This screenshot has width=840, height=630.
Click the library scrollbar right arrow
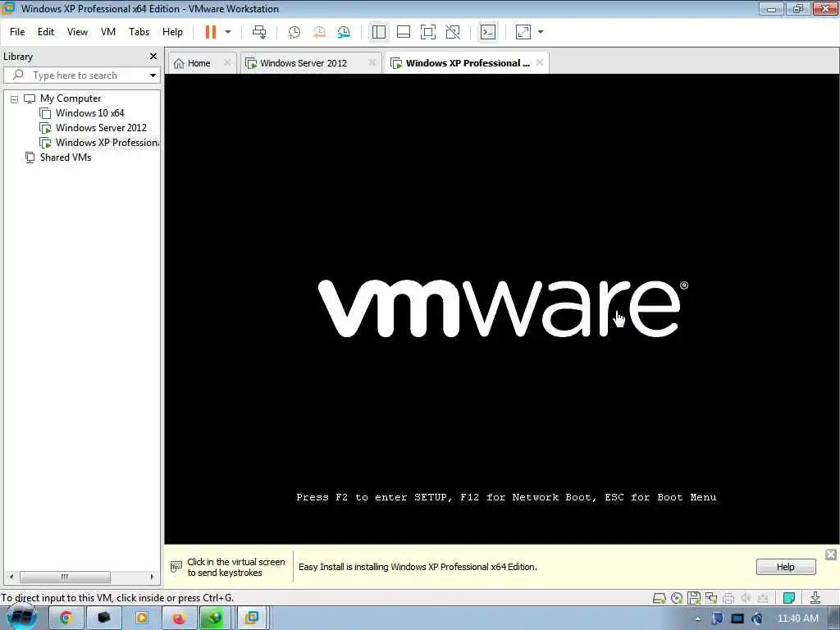click(x=152, y=577)
